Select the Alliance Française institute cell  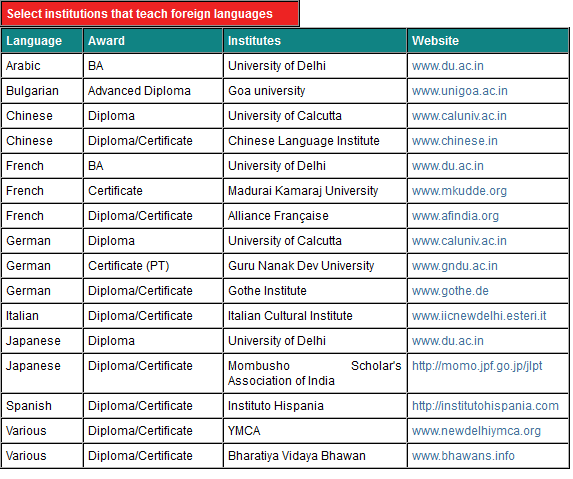click(315, 216)
